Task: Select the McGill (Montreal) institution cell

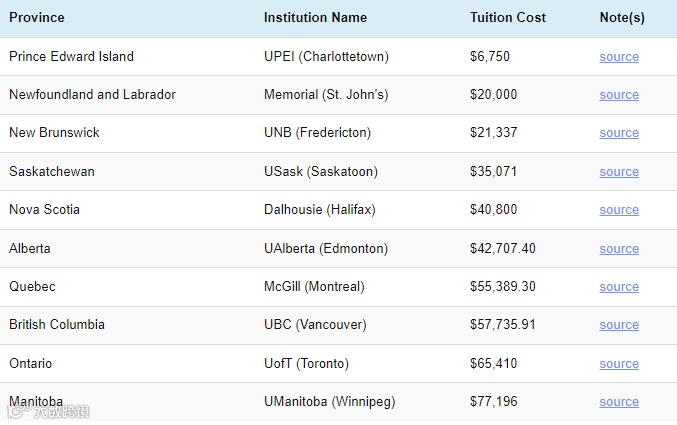Action: (314, 287)
